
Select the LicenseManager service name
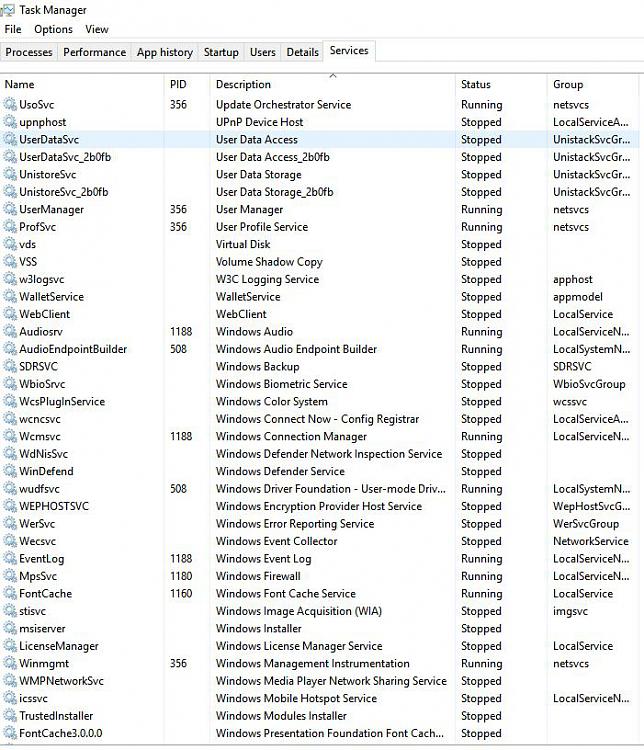58,646
